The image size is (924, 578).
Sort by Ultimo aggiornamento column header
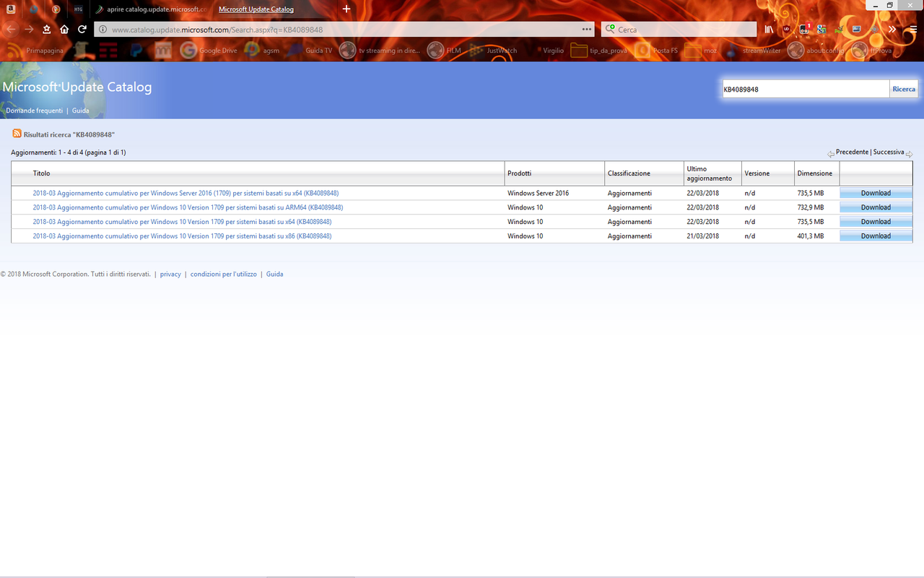(x=709, y=173)
